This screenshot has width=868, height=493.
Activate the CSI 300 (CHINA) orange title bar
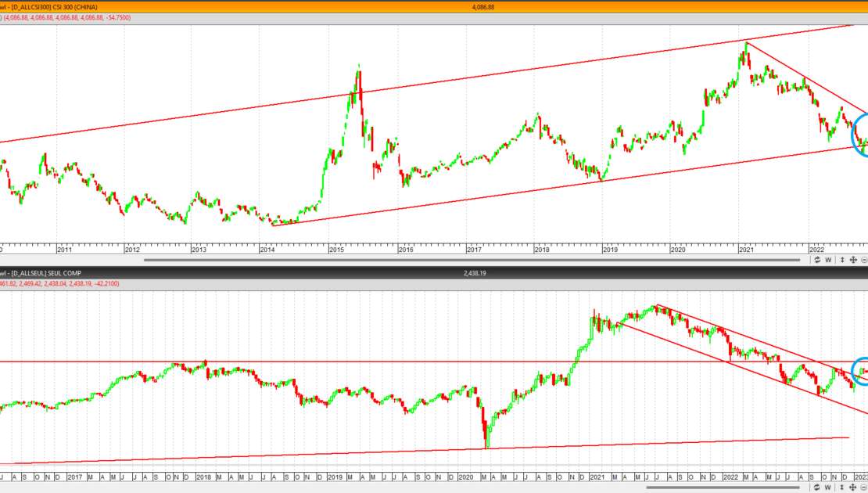tap(434, 7)
